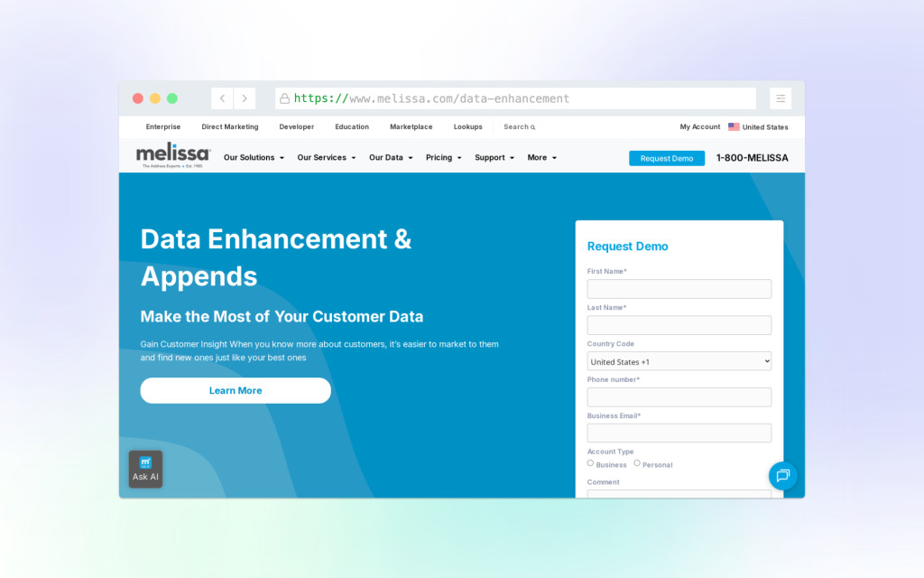Click the red window close dot
The height and width of the screenshot is (578, 924).
point(138,98)
